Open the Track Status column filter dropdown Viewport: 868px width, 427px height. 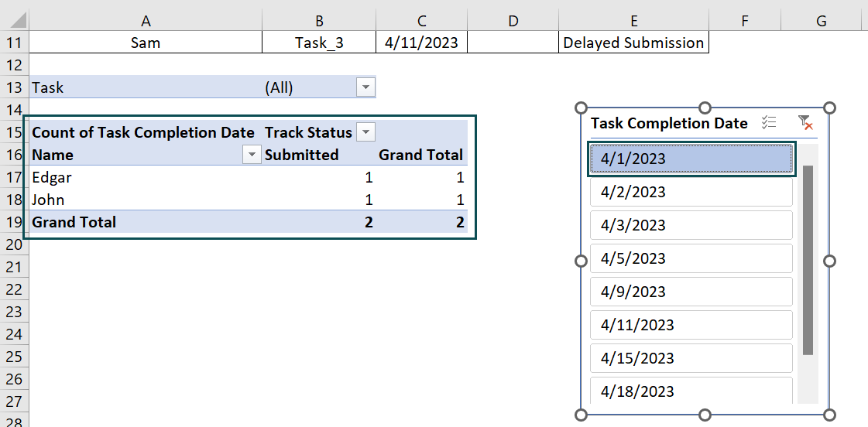coord(366,132)
